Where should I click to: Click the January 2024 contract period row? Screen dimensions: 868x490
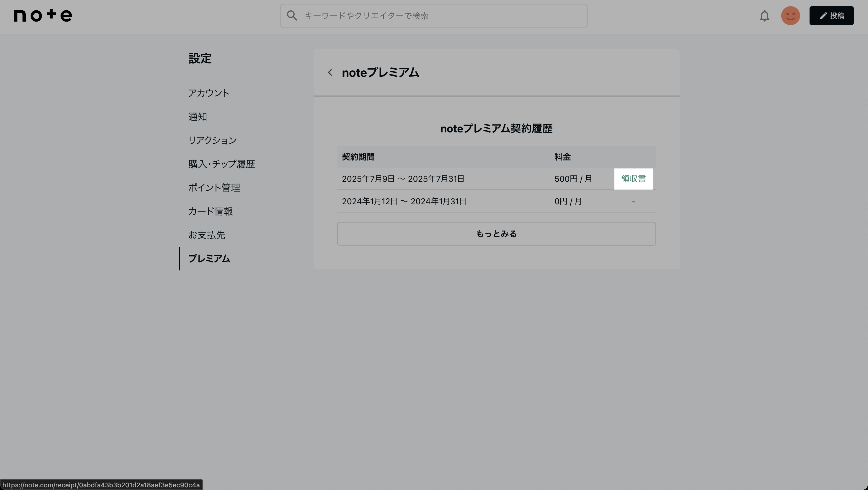(x=404, y=201)
